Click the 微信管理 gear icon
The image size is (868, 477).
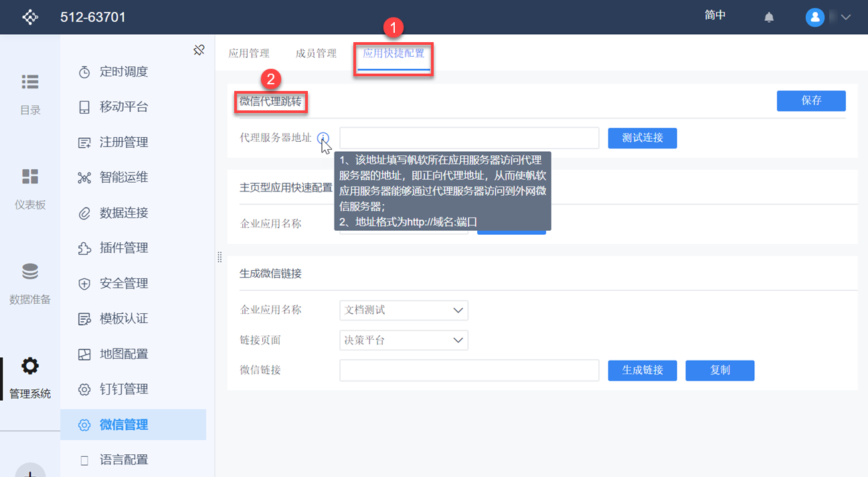click(84, 425)
